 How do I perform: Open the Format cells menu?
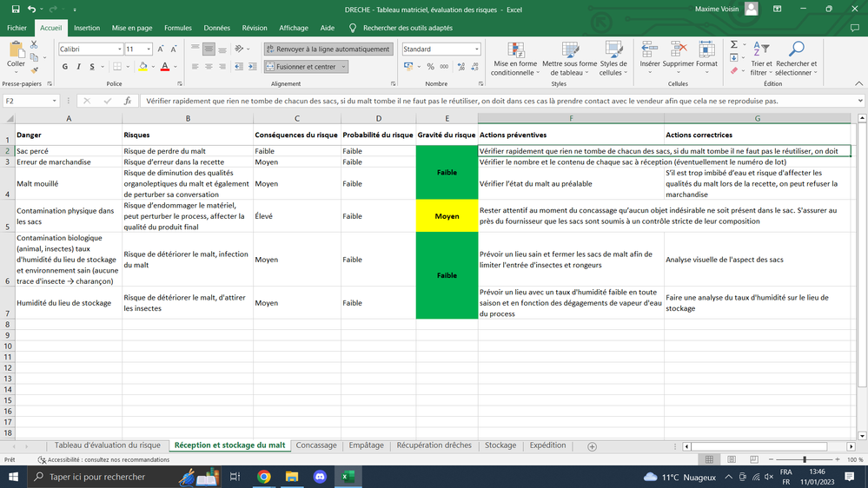click(706, 57)
